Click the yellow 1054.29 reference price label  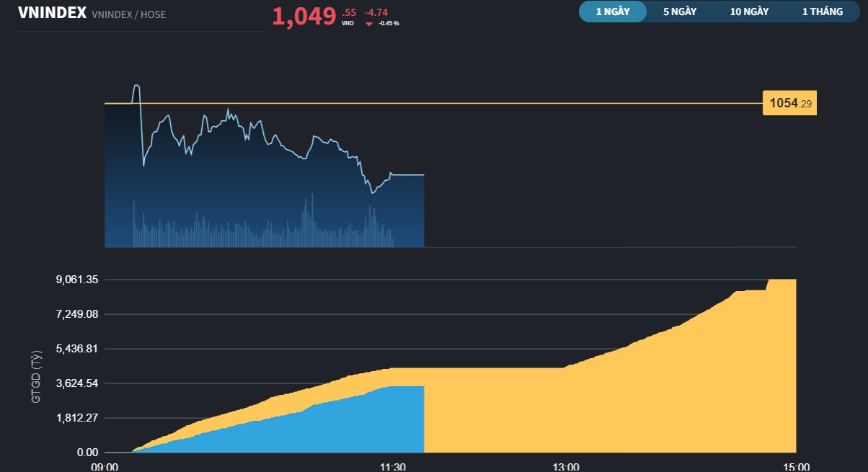789,103
